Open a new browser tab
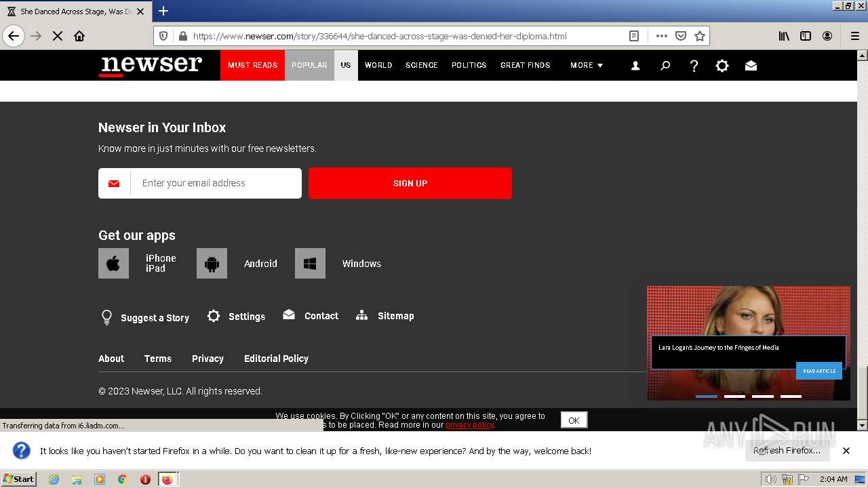Screen dimensions: 868x488 pyautogui.click(x=163, y=11)
